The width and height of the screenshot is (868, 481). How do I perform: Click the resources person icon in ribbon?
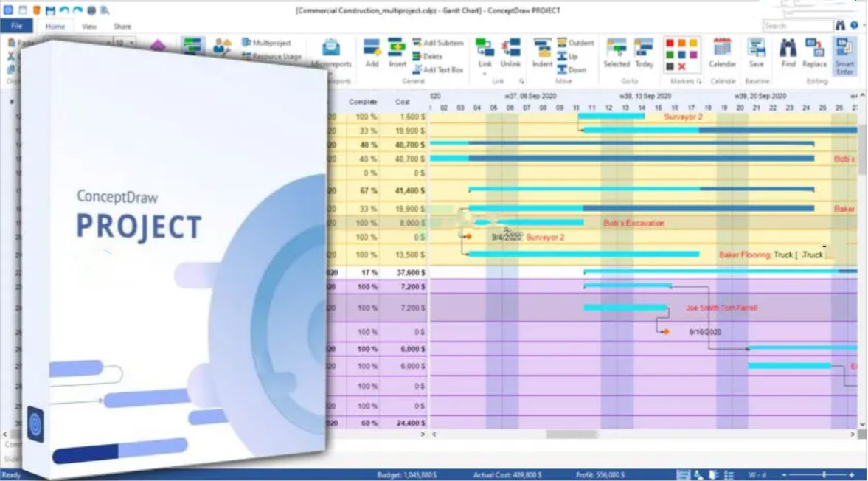pos(222,46)
